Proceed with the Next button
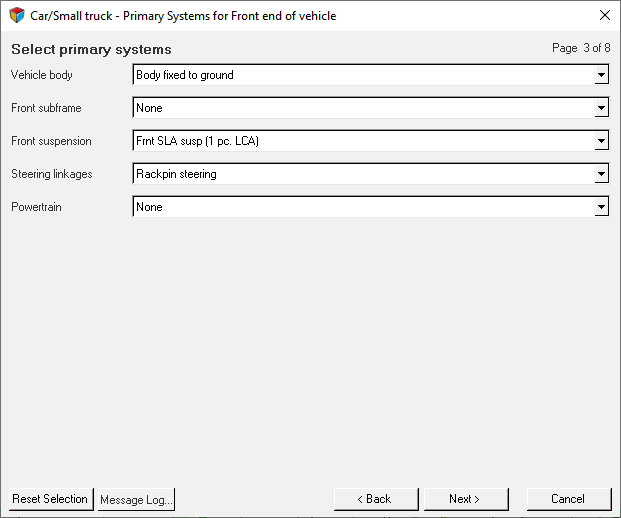The height and width of the screenshot is (518, 621). [x=465, y=499]
